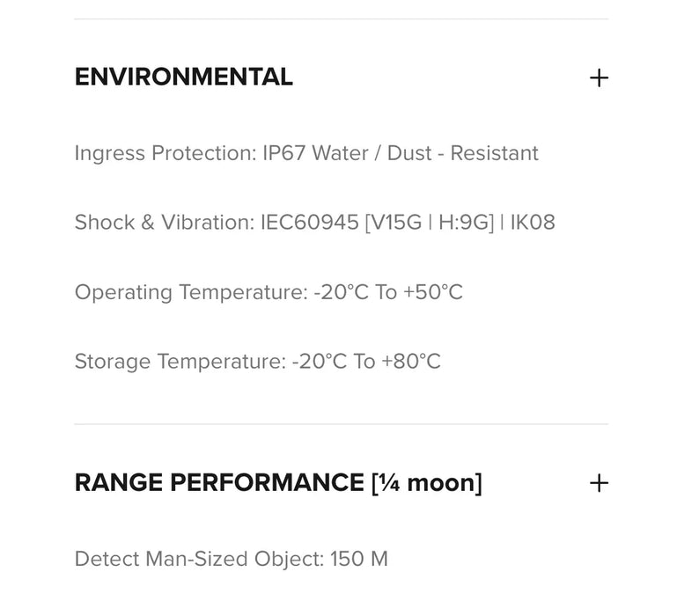Expand the RANGE PERFORMANCE plus icon
677x616 pixels.
click(x=599, y=483)
